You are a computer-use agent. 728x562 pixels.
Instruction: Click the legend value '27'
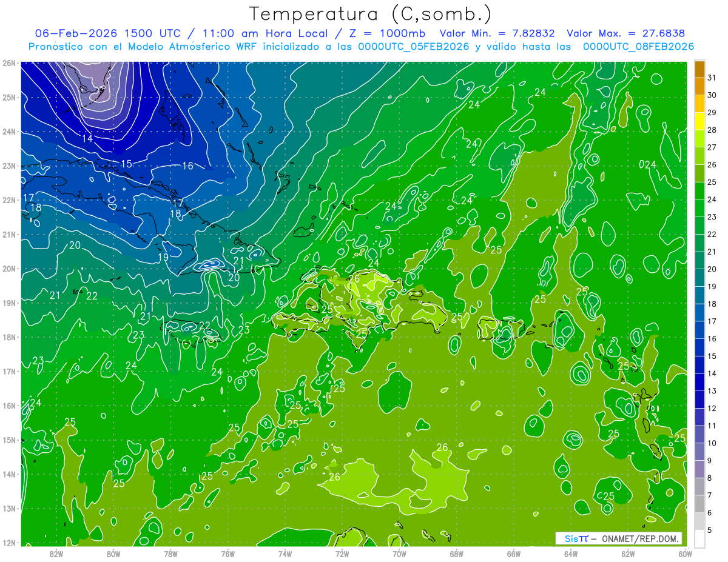pos(712,147)
